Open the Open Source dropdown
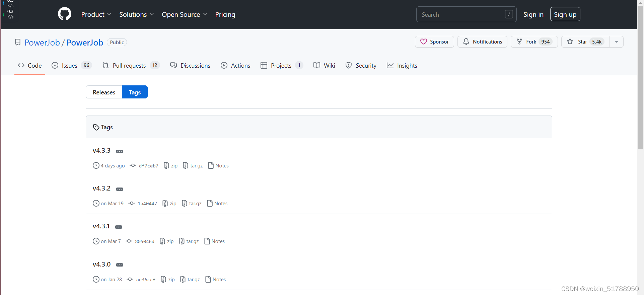The width and height of the screenshot is (644, 295). (185, 14)
